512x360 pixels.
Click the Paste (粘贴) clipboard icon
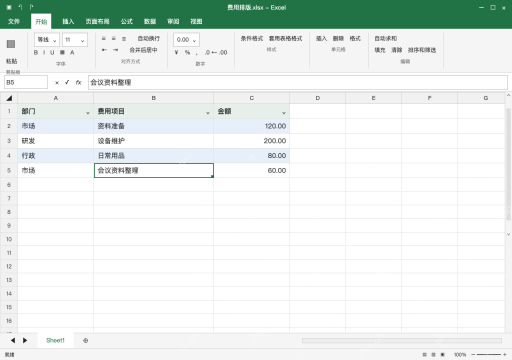[x=11, y=44]
